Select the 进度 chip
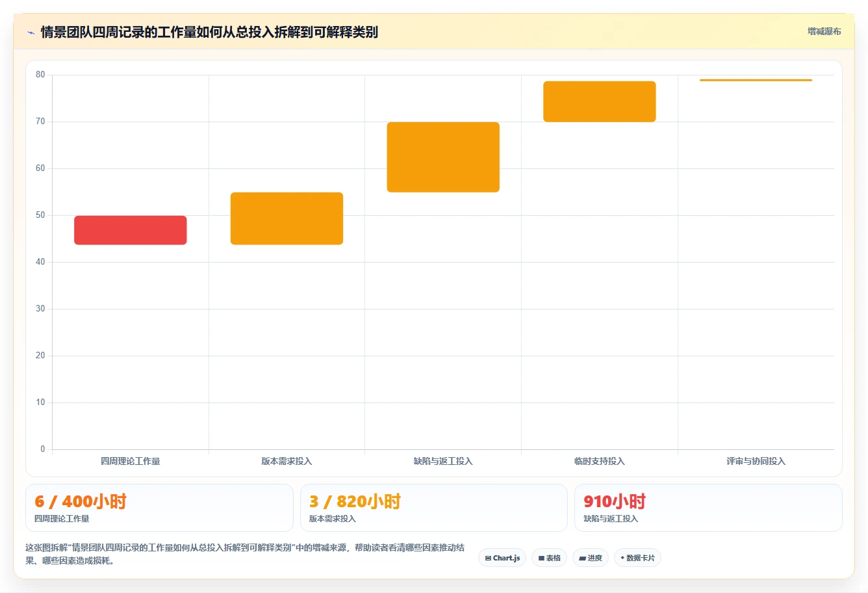Screen dimensions: 868x593 [x=590, y=558]
